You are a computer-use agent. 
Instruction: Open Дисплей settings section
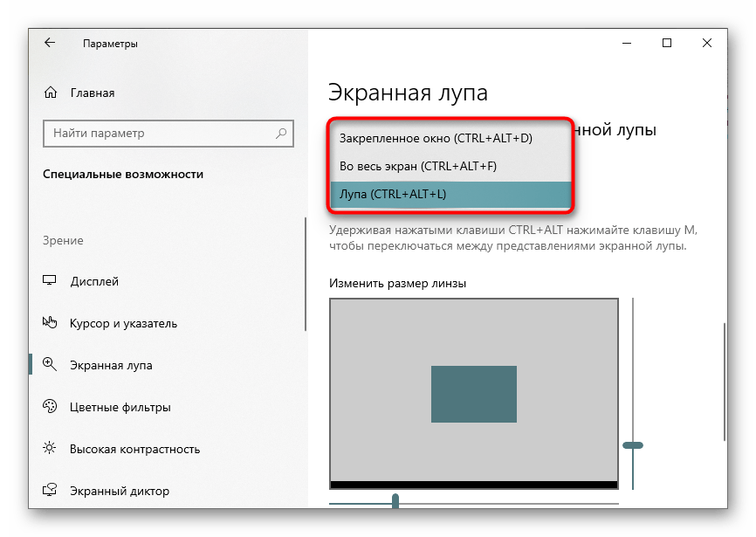[94, 281]
